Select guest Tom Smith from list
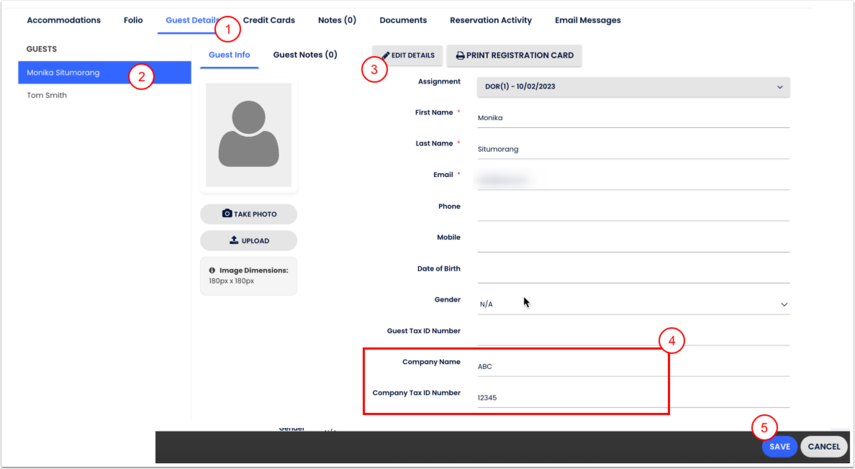Viewport: 855px width, 469px height. (x=47, y=96)
